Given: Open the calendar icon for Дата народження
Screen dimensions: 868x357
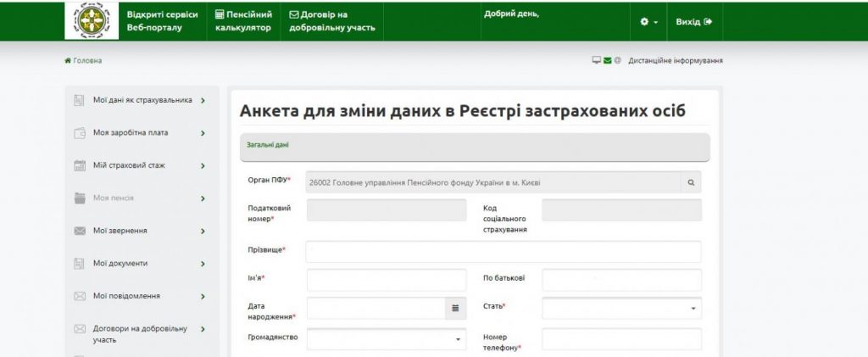Looking at the screenshot, I should click(455, 309).
